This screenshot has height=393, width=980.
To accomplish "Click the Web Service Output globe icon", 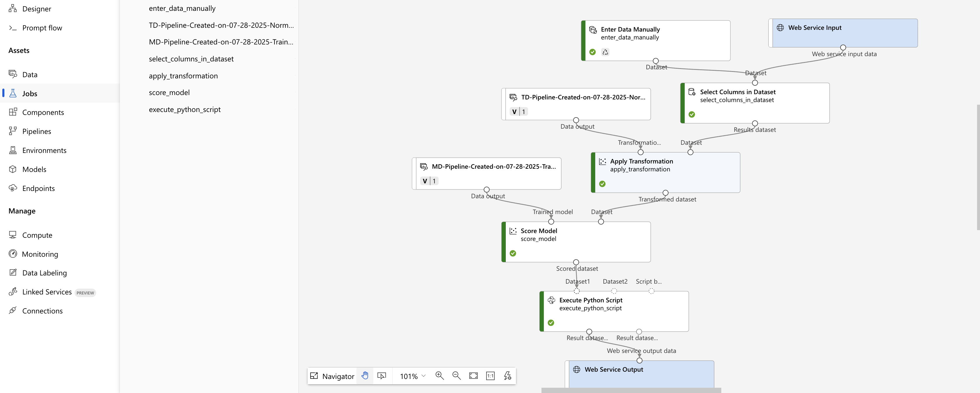I will pos(576,369).
